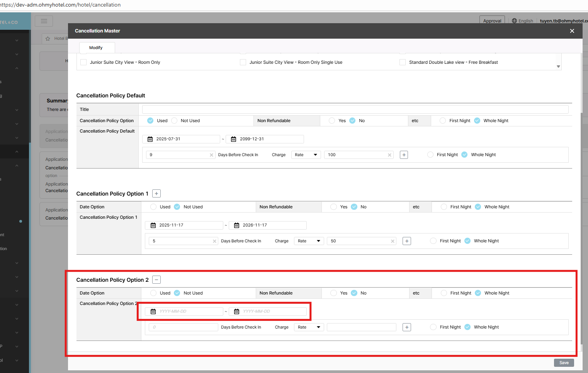Screen dimensions: 588x373
Task: Click the Title input field
Action: (355, 109)
